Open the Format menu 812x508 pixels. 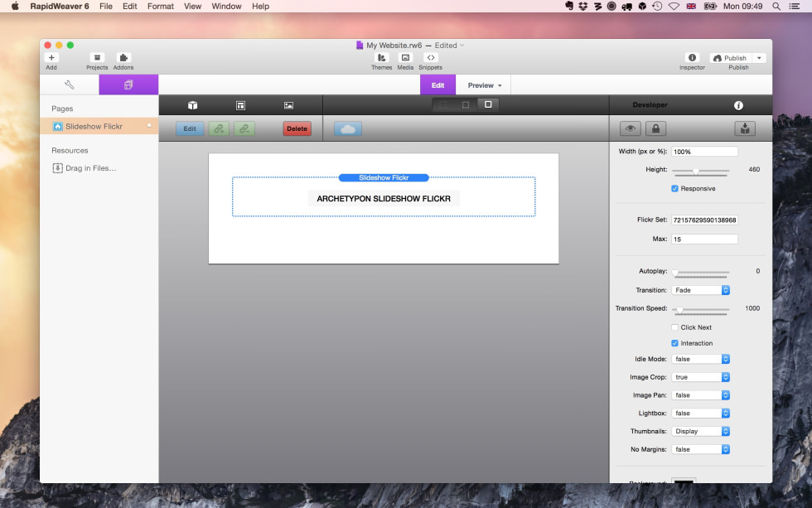tap(161, 6)
